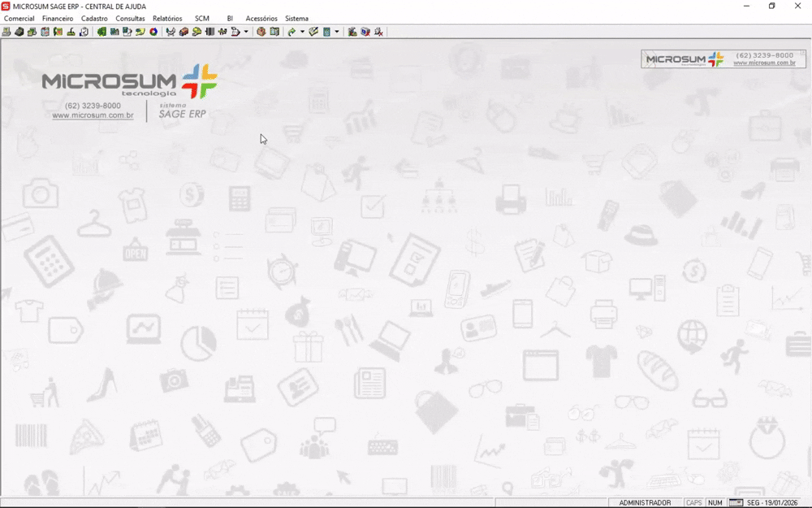812x508 pixels.
Task: Open the Relatórios menu
Action: point(167,18)
